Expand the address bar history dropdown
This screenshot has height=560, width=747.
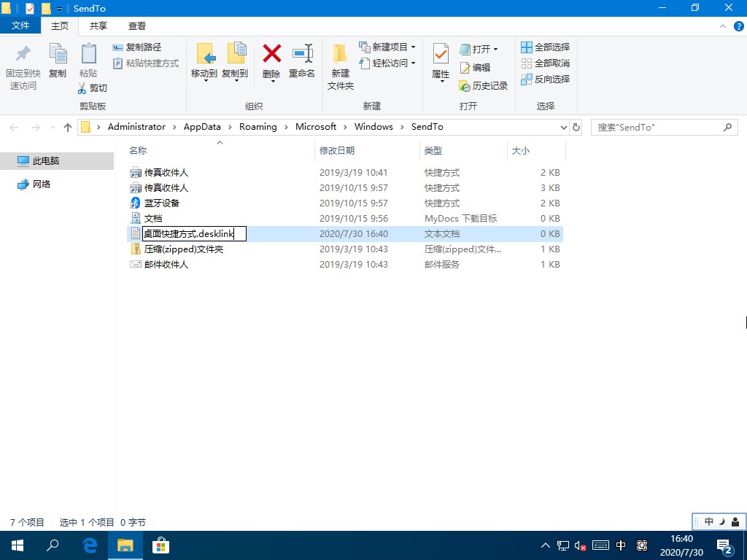(562, 126)
